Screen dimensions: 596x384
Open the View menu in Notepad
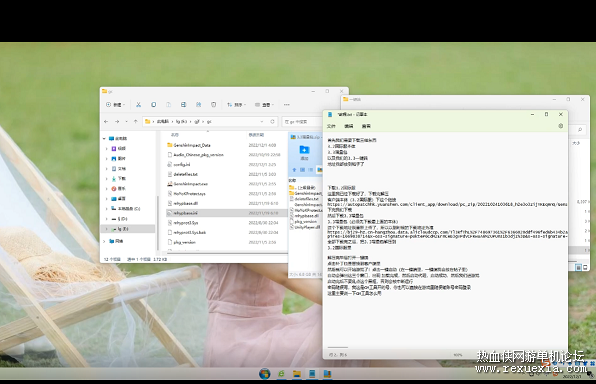tap(366, 126)
